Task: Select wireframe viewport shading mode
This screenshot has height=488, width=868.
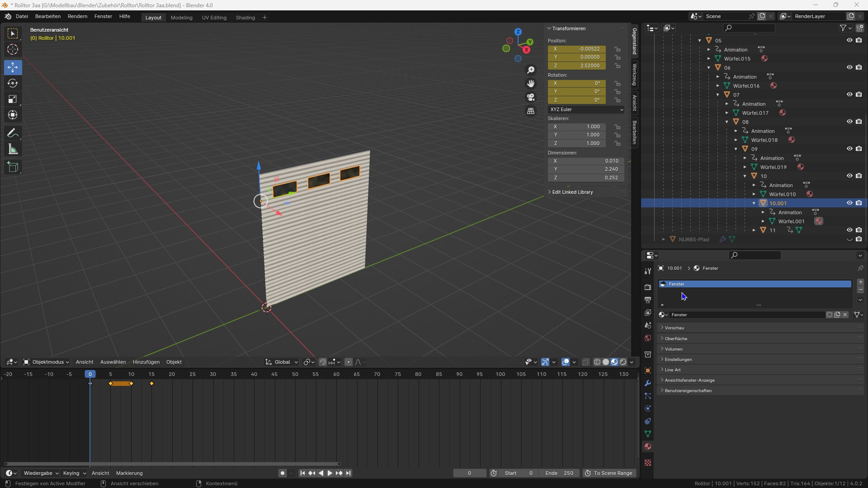Action: coord(597,362)
